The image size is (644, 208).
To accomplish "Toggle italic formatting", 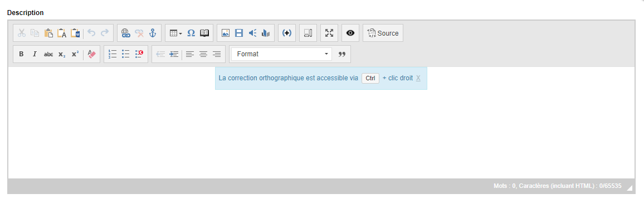I will (x=35, y=54).
